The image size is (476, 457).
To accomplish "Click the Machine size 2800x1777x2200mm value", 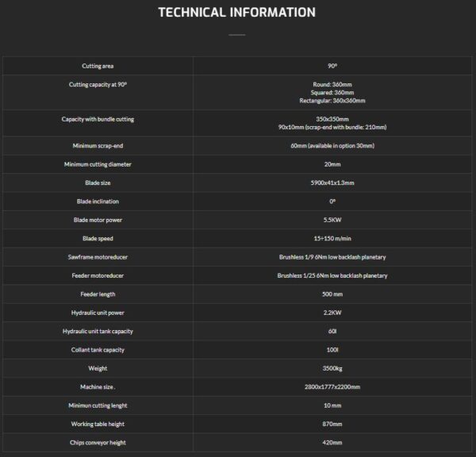I will click(332, 387).
